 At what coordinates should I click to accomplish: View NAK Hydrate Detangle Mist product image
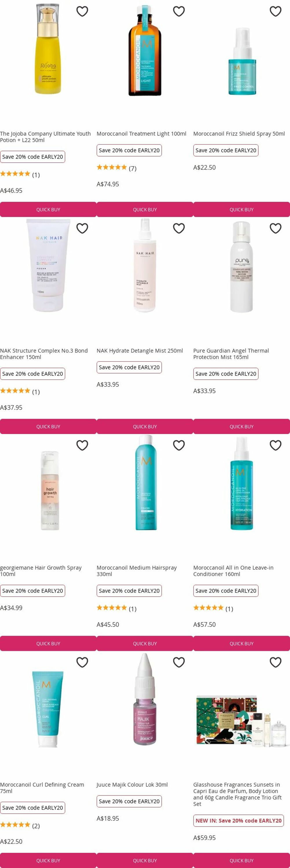pos(145,266)
